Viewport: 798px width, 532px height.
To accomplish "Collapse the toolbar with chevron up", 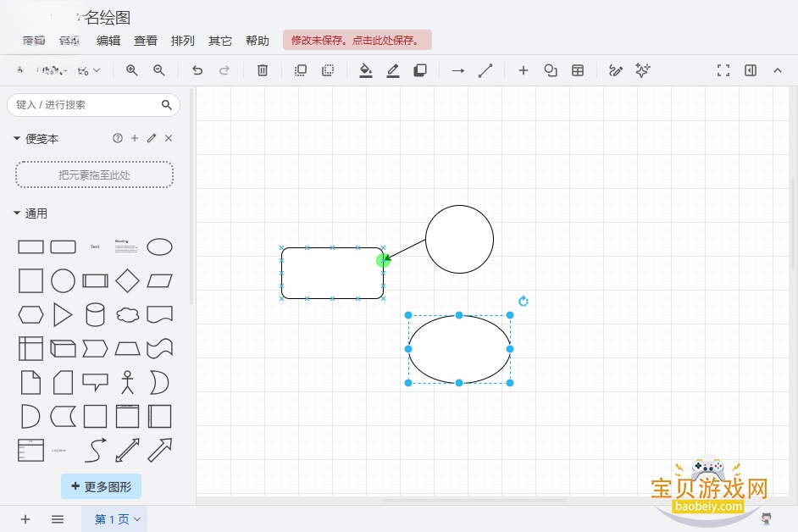I will click(778, 70).
